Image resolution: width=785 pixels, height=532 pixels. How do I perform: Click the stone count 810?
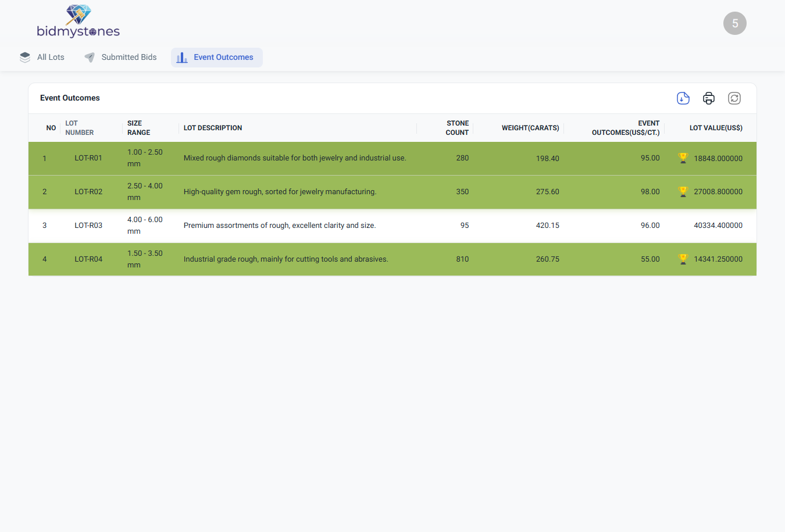[462, 259]
